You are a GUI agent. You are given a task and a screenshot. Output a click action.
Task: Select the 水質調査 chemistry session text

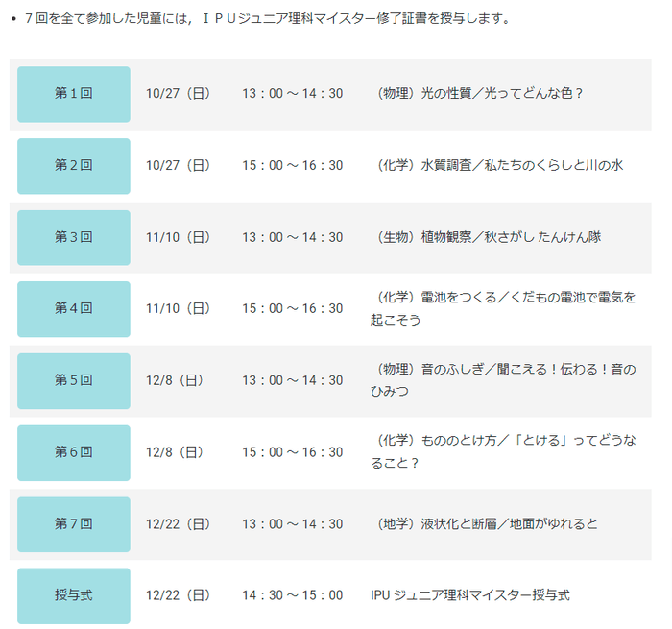500,166
